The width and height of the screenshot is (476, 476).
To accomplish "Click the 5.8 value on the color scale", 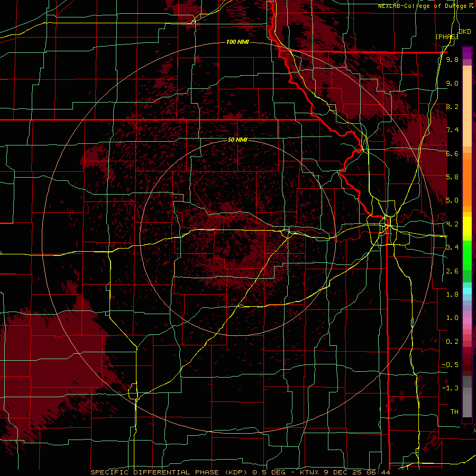I will (452, 177).
